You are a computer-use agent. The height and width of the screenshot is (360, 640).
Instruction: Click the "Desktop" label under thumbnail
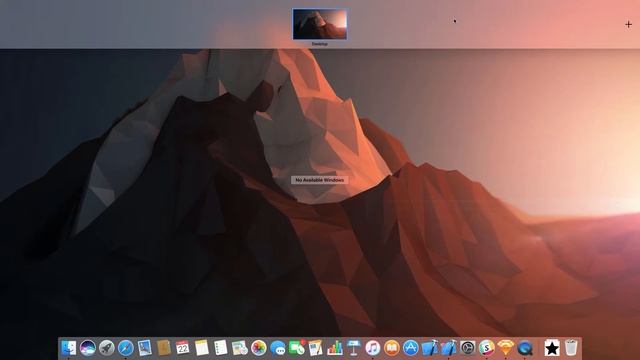320,44
